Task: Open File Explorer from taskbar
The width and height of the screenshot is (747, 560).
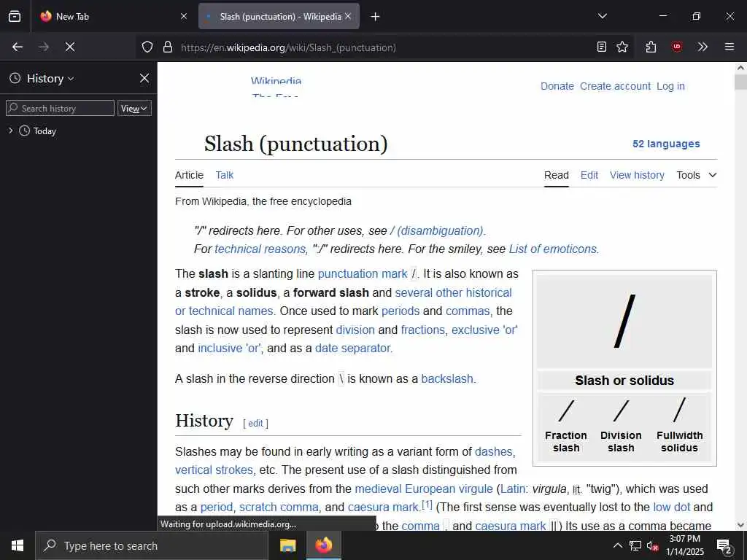Action: [287, 545]
